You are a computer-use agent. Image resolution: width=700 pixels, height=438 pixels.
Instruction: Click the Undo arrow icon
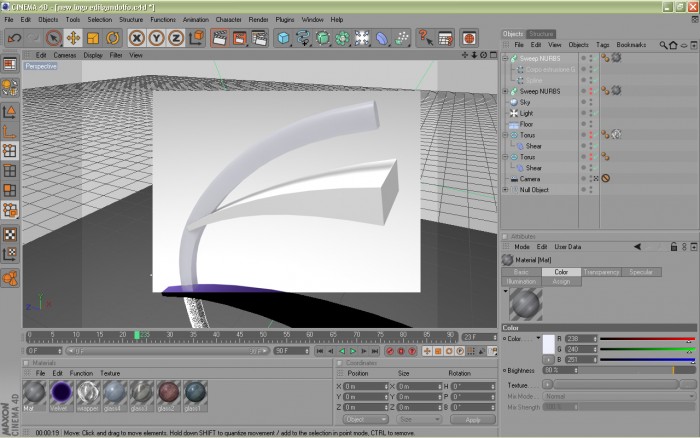click(14, 38)
